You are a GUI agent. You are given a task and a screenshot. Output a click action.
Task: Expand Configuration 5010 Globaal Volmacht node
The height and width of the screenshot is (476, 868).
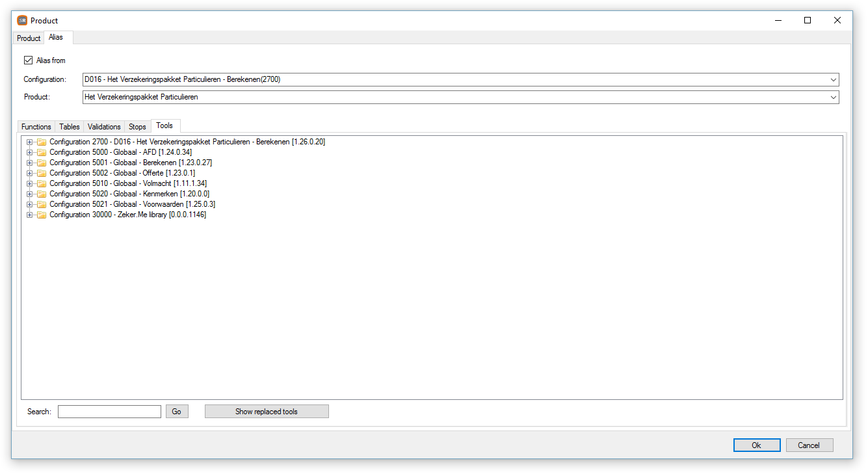[x=29, y=183]
